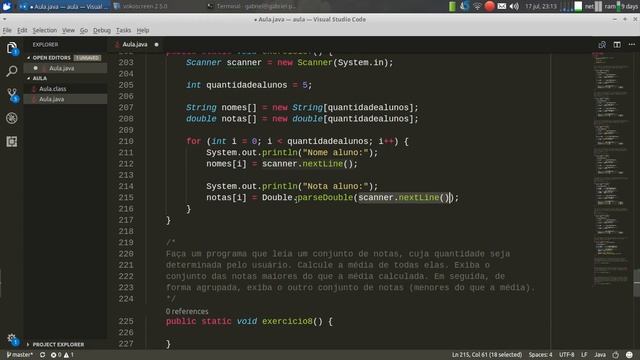Switch to Terminal taskbar window
The height and width of the screenshot is (360, 640).
pyautogui.click(x=252, y=6)
